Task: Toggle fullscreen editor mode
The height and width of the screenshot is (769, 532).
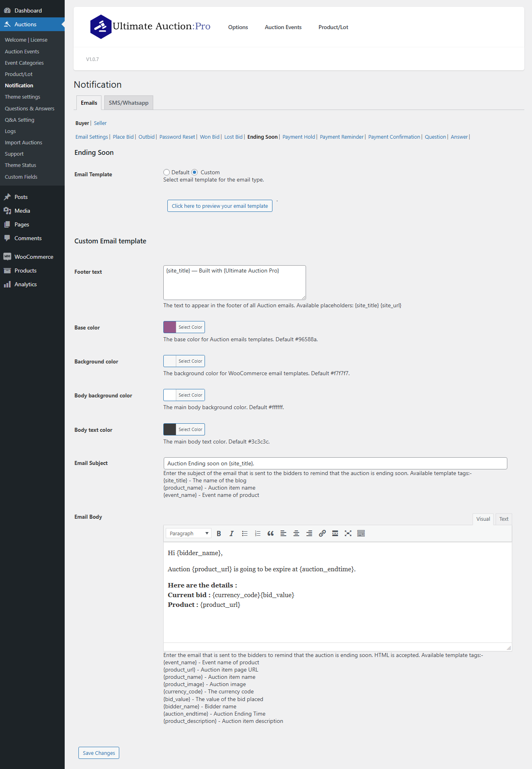Action: 348,533
